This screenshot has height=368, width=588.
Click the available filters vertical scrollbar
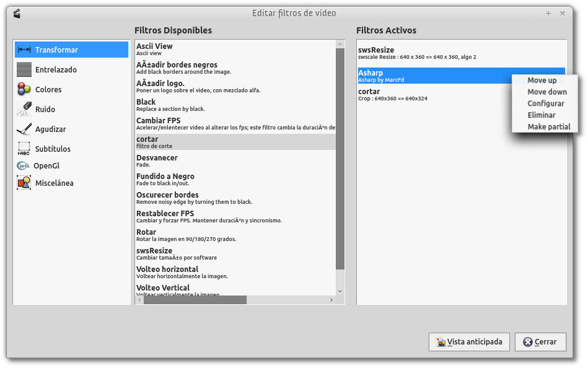[x=340, y=155]
